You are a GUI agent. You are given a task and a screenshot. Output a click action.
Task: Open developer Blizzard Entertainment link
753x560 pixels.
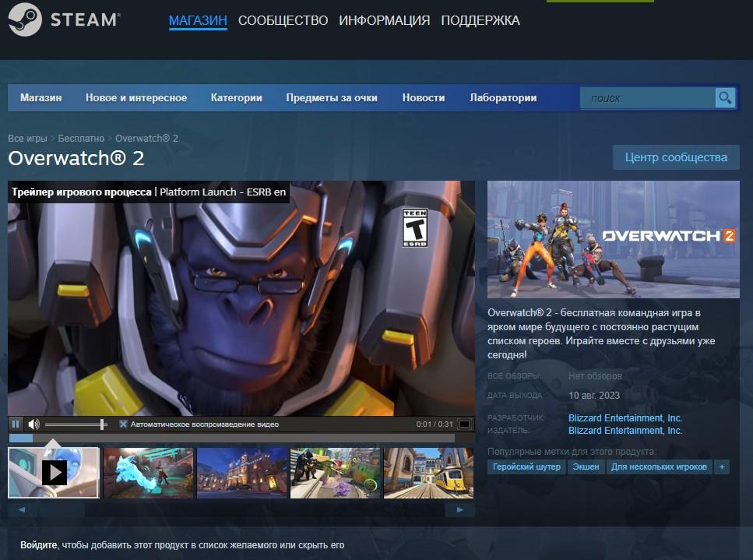[625, 417]
